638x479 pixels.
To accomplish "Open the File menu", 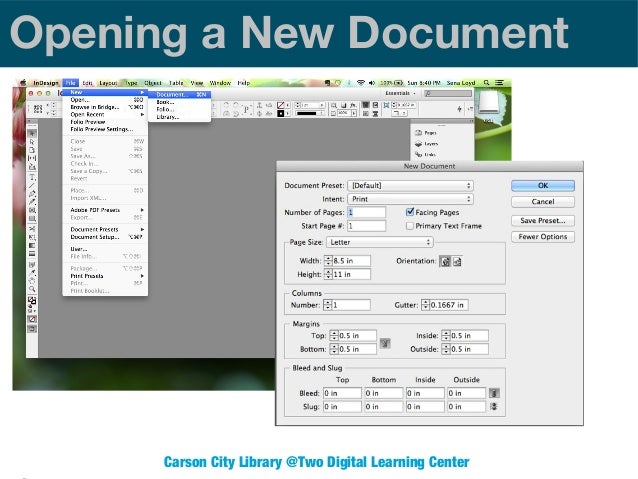I will [70, 83].
